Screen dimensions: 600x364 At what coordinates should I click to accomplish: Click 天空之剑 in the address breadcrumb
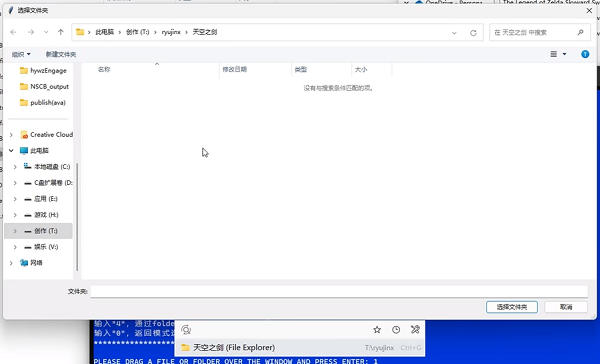pos(205,32)
